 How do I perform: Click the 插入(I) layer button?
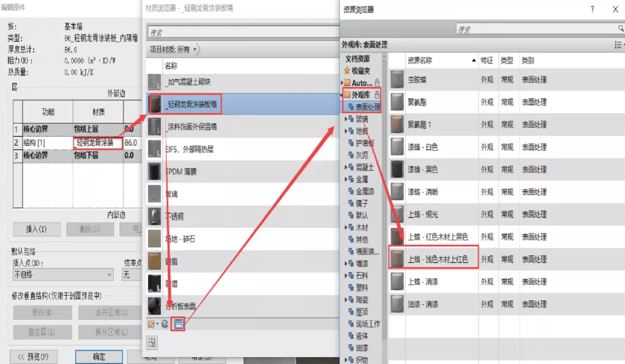click(x=37, y=229)
